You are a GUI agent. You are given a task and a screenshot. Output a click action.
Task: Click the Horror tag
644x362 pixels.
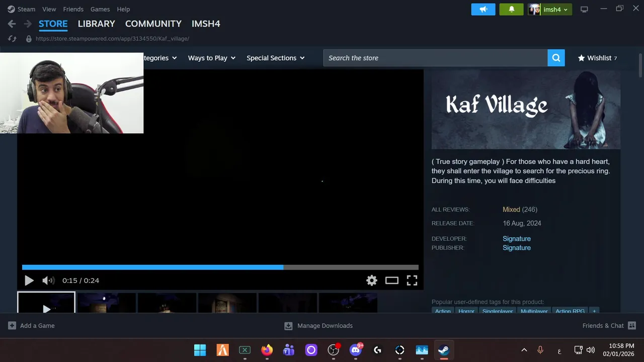(466, 311)
